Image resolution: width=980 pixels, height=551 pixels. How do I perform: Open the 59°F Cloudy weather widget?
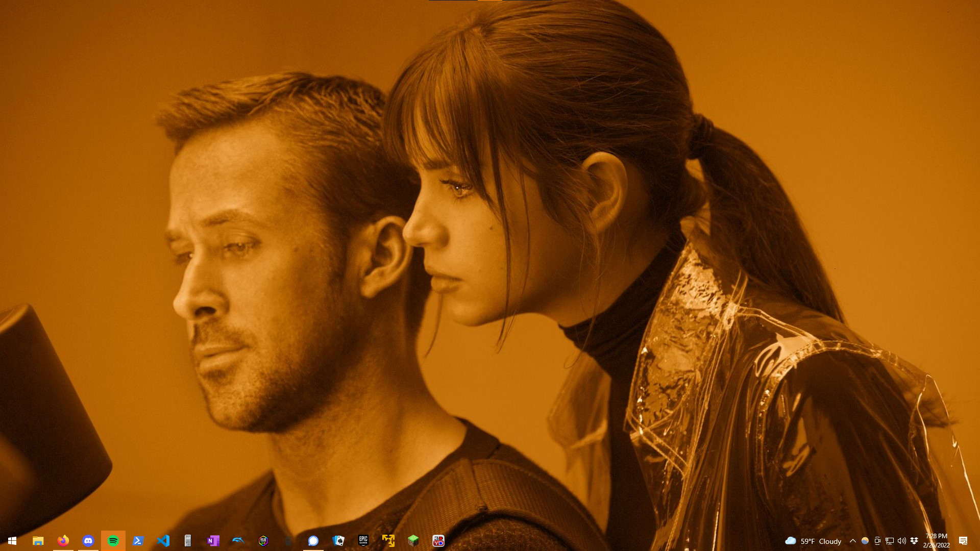[813, 541]
